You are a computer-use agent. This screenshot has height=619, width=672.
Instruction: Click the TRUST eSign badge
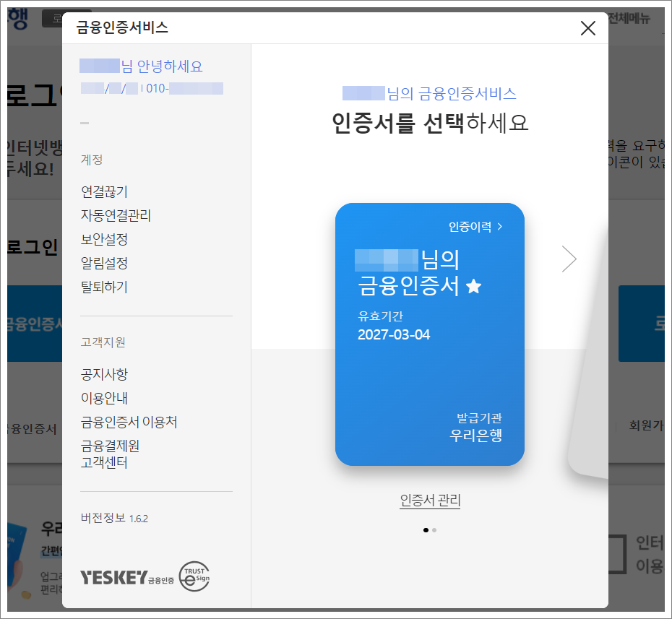click(194, 576)
